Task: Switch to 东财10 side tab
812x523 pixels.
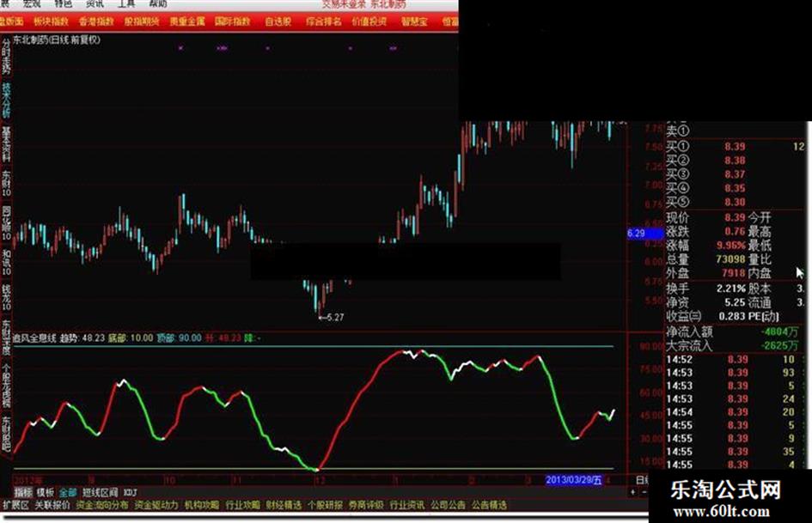Action: [6, 184]
